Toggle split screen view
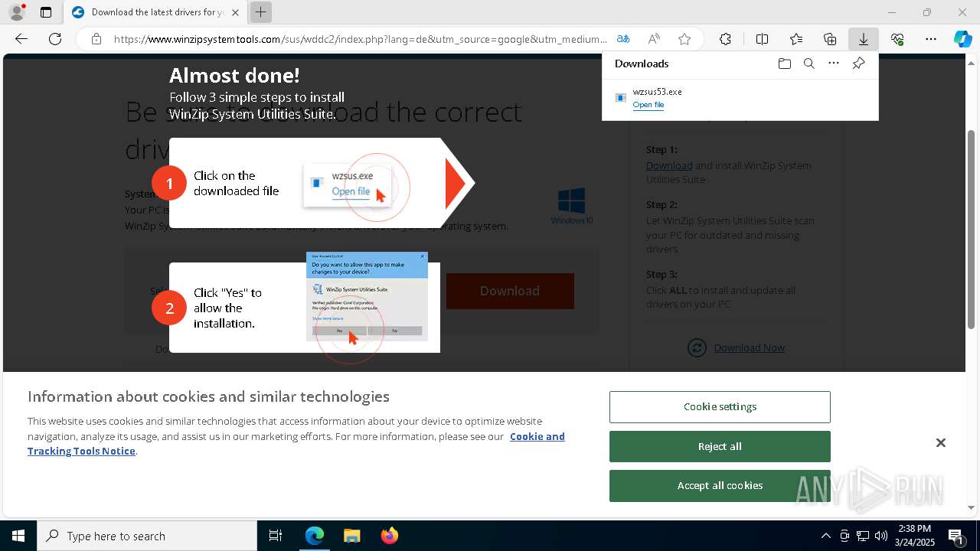The image size is (980, 551). coord(762,39)
